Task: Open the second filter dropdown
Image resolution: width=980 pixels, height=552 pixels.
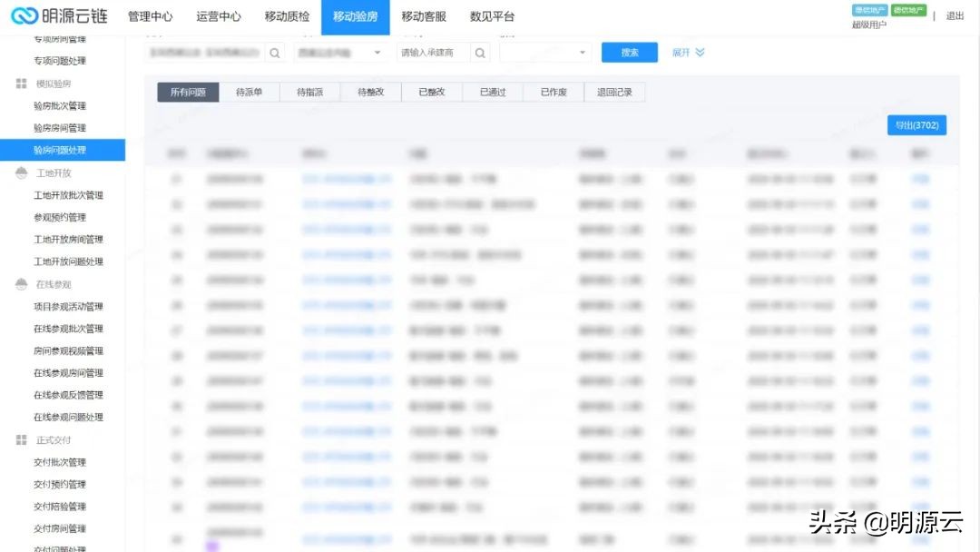Action: 340,53
